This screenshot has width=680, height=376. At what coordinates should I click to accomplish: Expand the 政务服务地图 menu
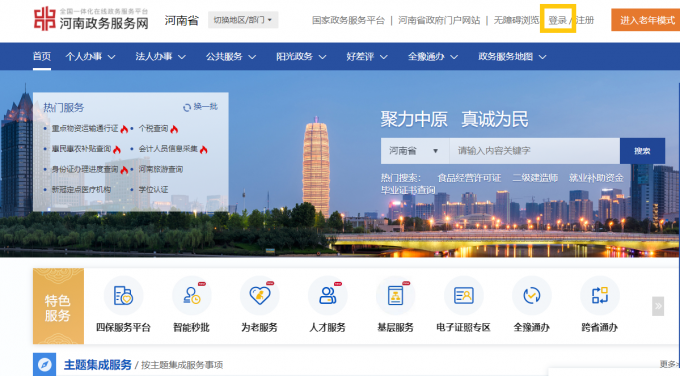[x=512, y=56]
